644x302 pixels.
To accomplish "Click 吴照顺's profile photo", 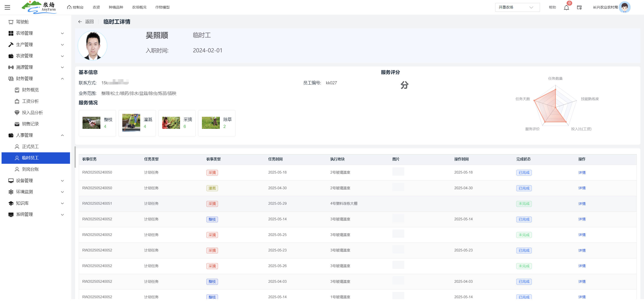I will pyautogui.click(x=93, y=45).
